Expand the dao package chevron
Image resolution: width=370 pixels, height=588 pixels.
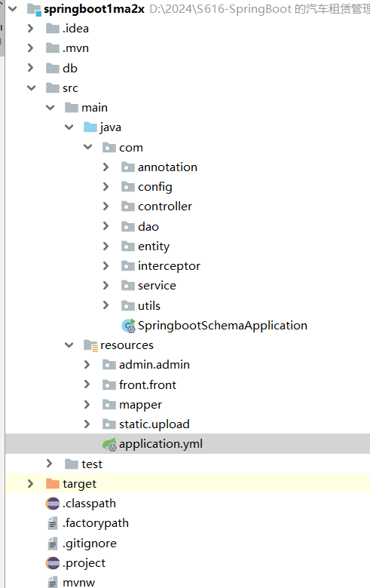click(105, 226)
